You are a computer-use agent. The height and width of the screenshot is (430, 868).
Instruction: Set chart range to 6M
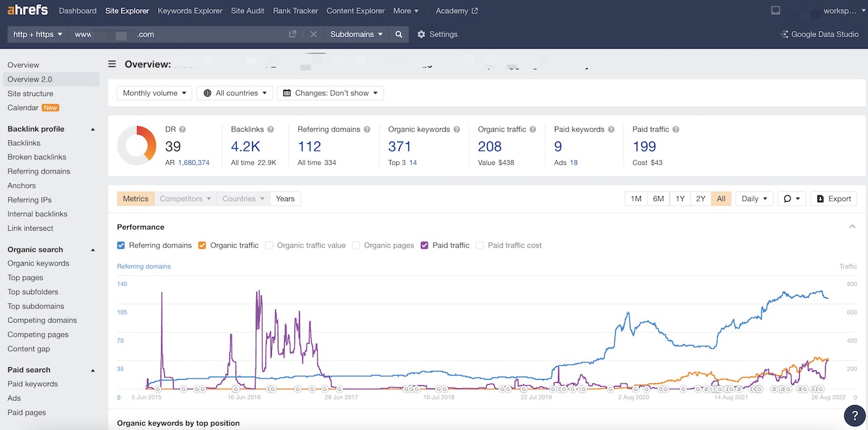click(x=658, y=199)
